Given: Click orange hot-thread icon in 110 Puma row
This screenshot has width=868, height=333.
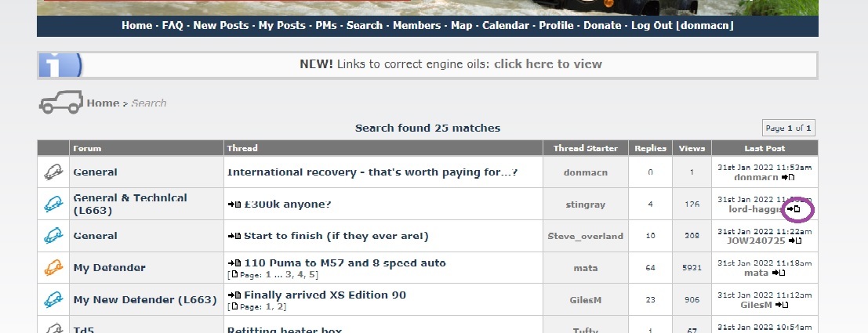Looking at the screenshot, I should [x=53, y=268].
